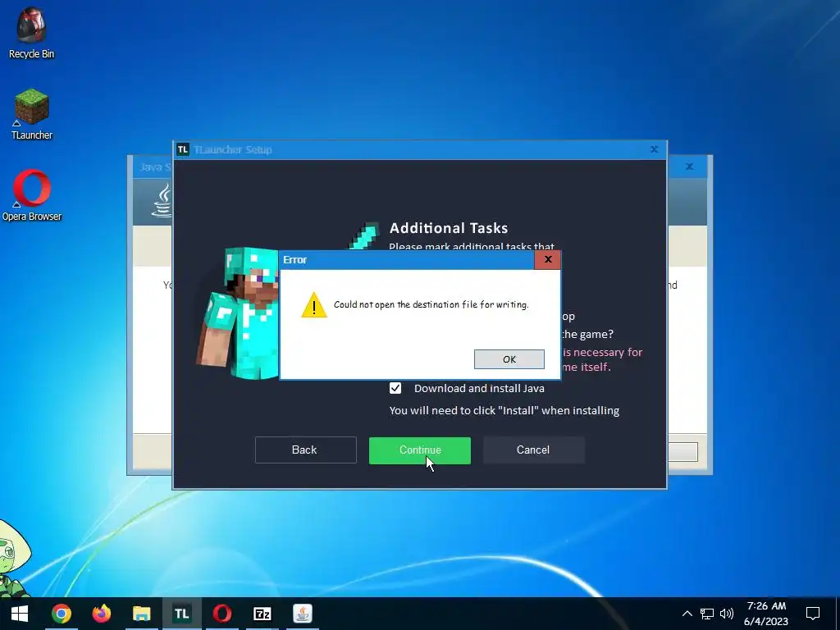Viewport: 840px width, 630px height.
Task: Click the green Continue button
Action: [x=419, y=450]
